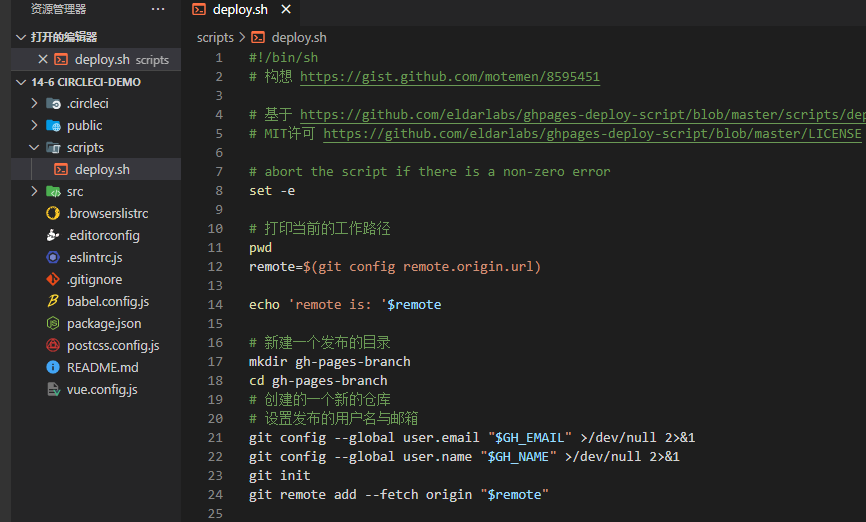Switch to the deploy.sh tab
The height and width of the screenshot is (522, 866).
241,9
